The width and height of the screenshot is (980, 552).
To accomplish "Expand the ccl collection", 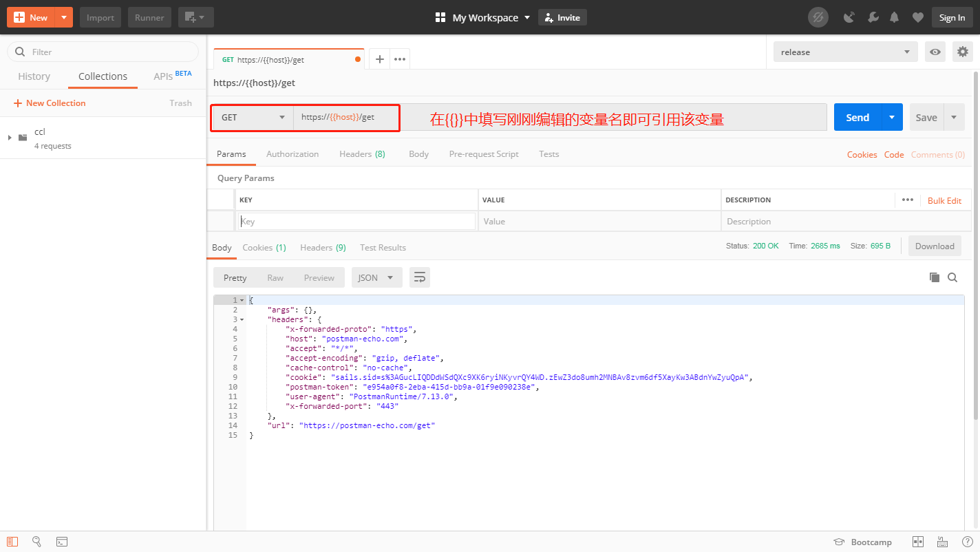I will (10, 138).
